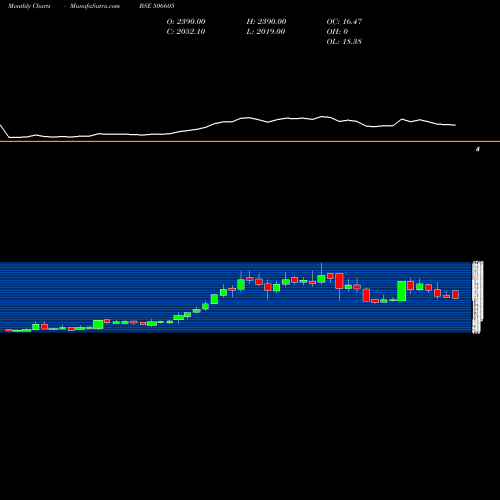Click the MunafaSutra.com label
This screenshot has height=500, width=500.
(x=95, y=6)
